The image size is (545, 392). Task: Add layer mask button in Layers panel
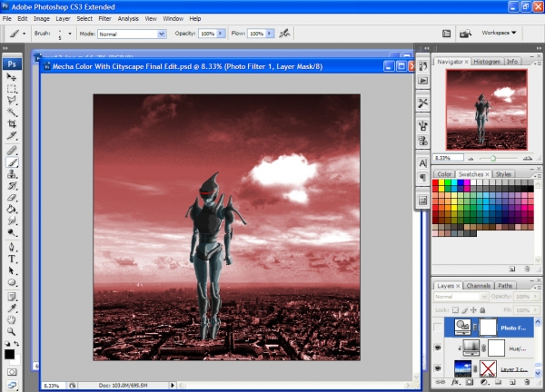coord(470,382)
